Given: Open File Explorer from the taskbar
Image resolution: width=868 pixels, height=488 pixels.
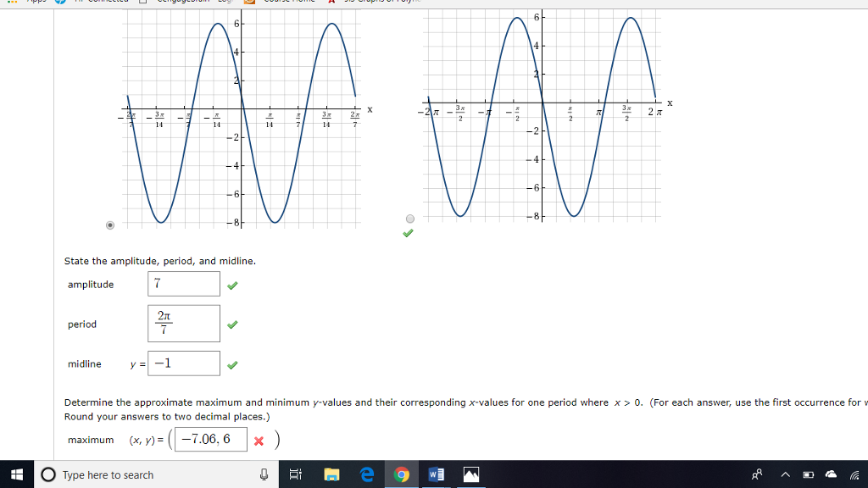Looking at the screenshot, I should pos(331,474).
